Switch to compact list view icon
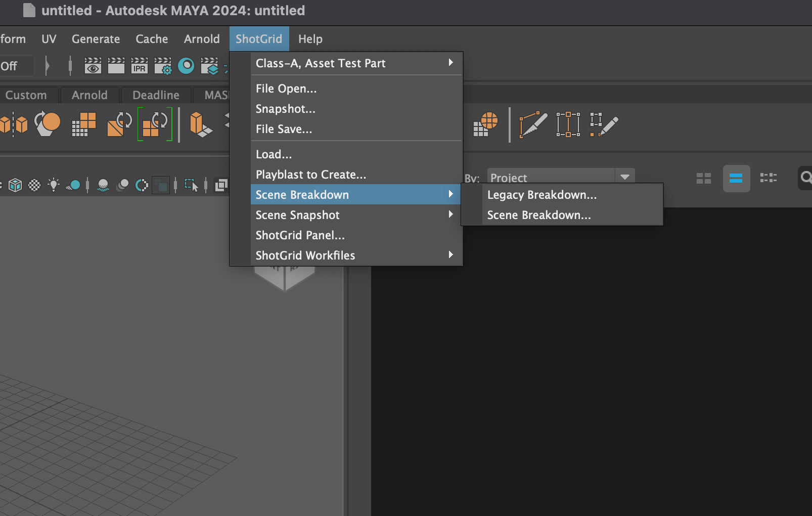Image resolution: width=812 pixels, height=516 pixels. (x=769, y=178)
